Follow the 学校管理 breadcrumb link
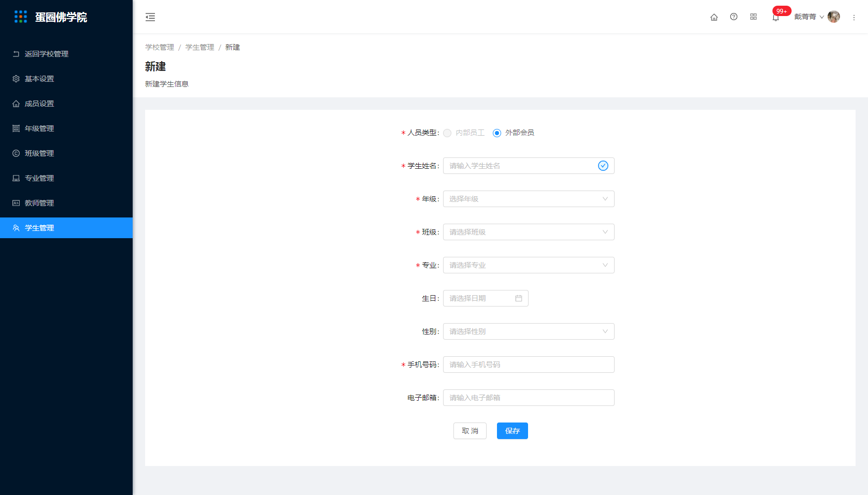Screen dimensions: 868x495 160,47
